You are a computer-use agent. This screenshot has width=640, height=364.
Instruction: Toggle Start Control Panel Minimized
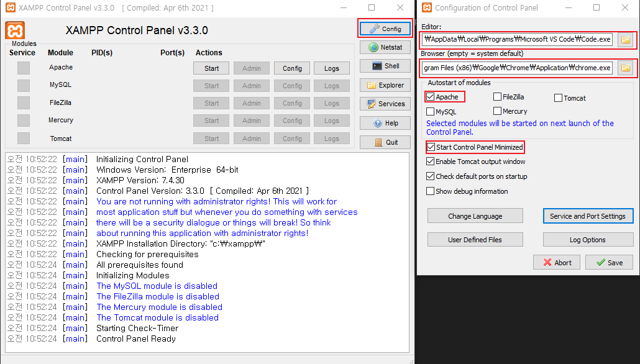[431, 147]
